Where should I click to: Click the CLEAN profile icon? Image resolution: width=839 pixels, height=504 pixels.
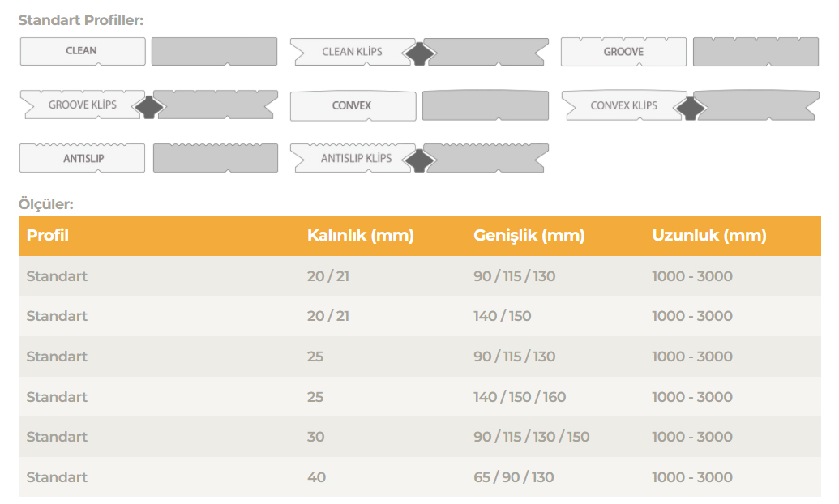[82, 51]
